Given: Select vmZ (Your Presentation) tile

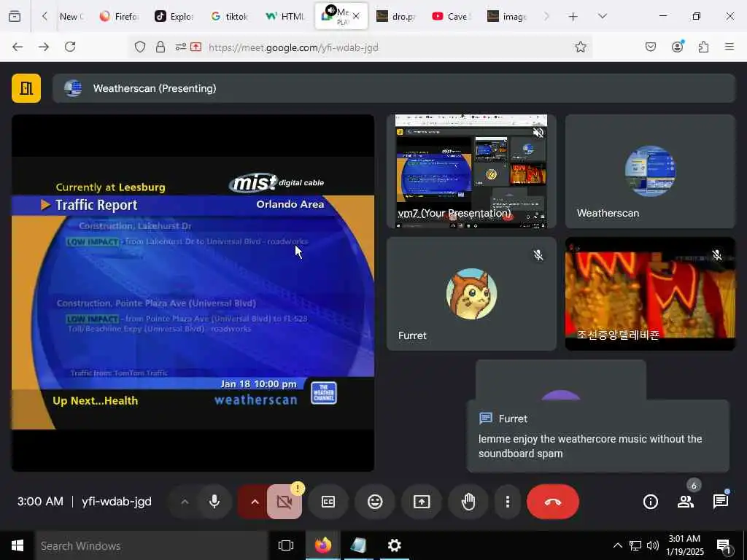Looking at the screenshot, I should click(471, 171).
